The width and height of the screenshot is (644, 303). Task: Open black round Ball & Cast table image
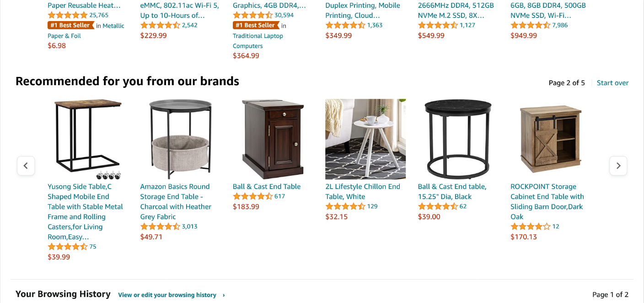click(458, 139)
